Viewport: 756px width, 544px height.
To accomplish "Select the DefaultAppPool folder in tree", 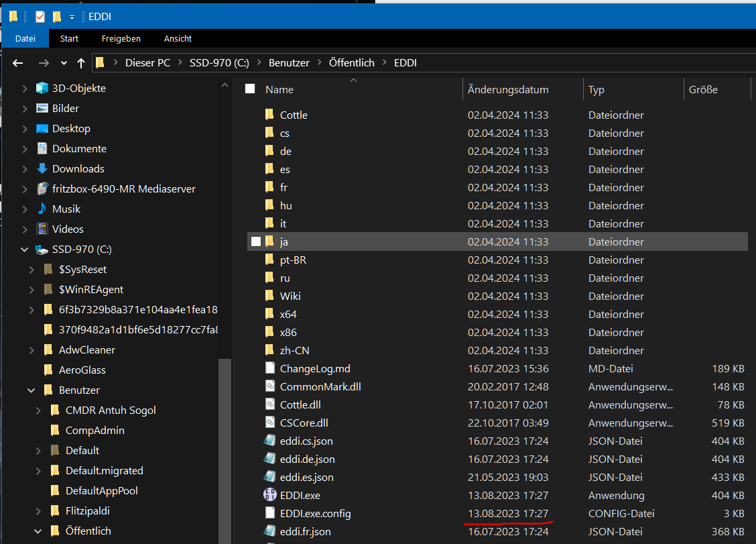I will [x=101, y=491].
